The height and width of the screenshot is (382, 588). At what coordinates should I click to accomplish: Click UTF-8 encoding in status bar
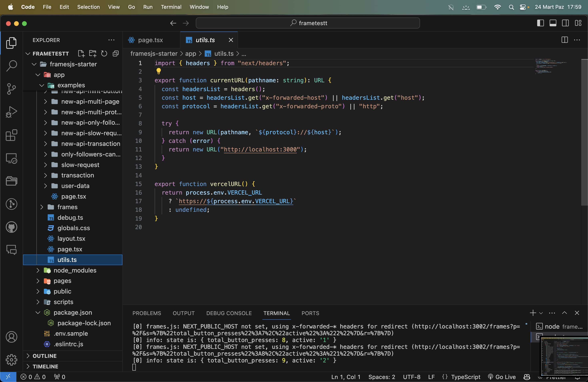tap(412, 377)
